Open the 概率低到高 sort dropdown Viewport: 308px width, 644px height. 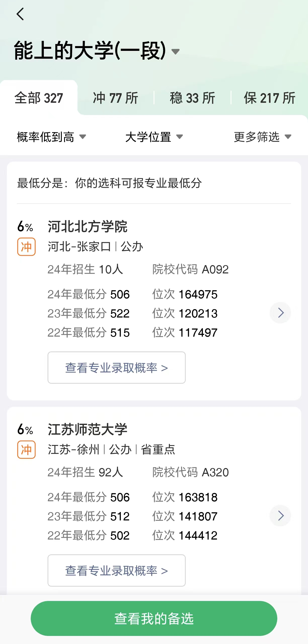pyautogui.click(x=51, y=137)
